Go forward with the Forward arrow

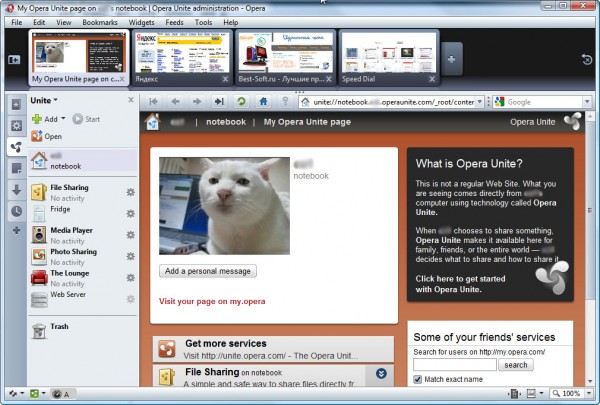coord(197,101)
